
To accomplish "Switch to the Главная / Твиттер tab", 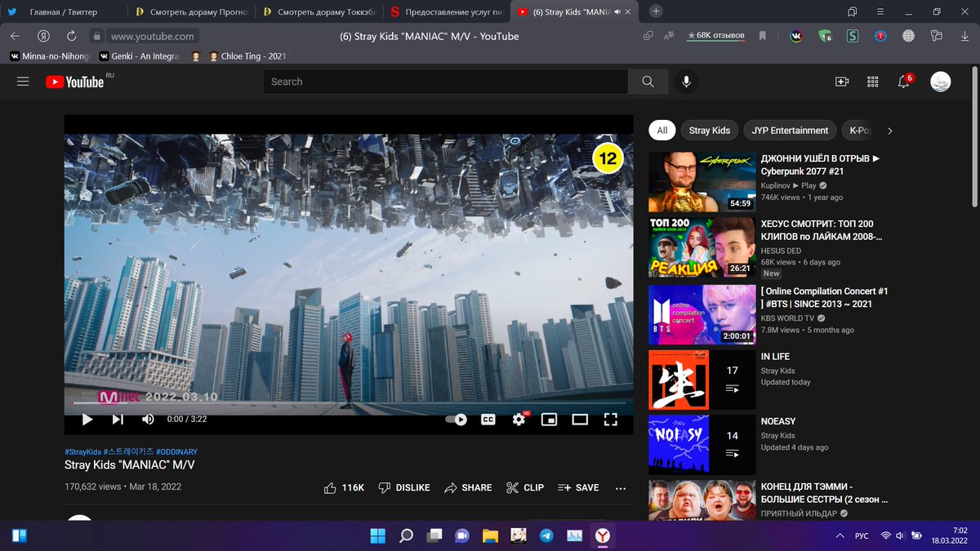I will (x=64, y=12).
